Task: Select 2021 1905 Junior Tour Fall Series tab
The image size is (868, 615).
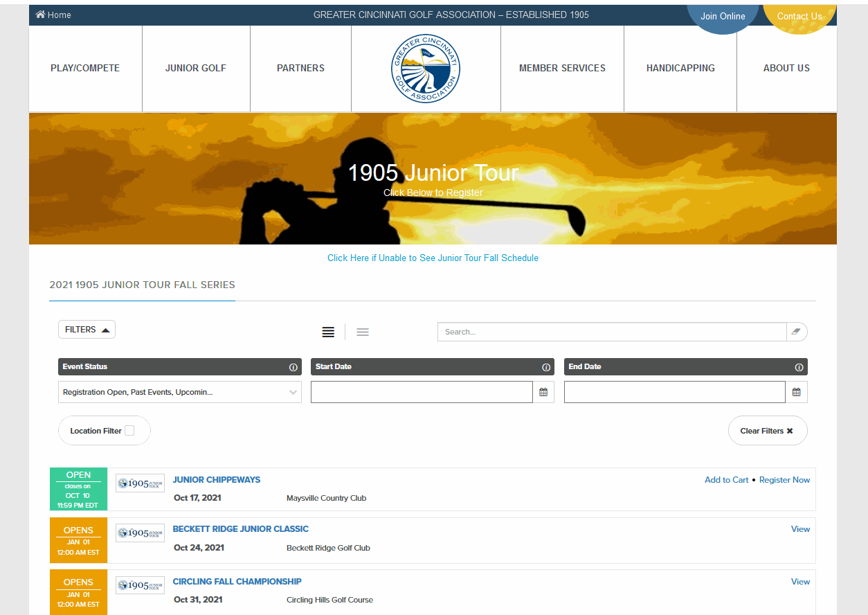Action: point(142,285)
